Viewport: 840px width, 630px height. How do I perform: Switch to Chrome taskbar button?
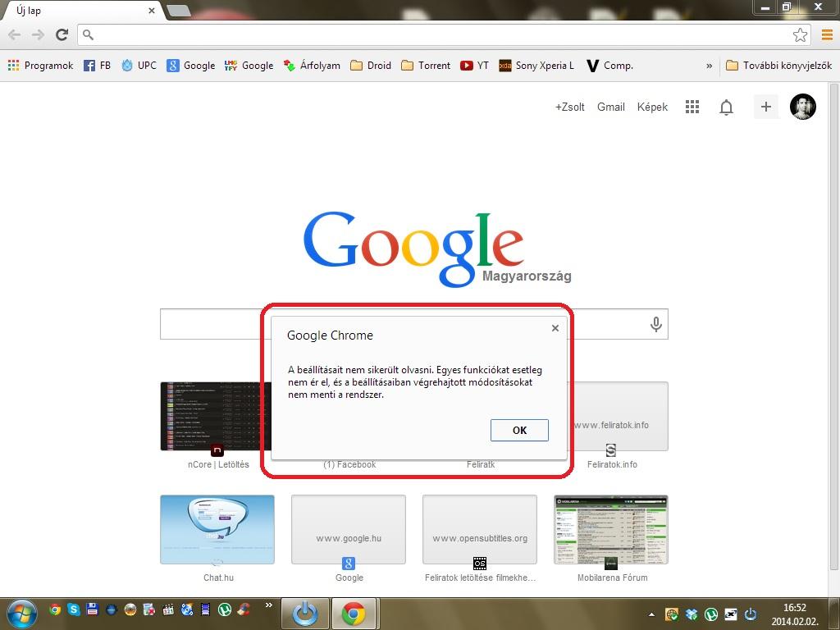point(354,614)
